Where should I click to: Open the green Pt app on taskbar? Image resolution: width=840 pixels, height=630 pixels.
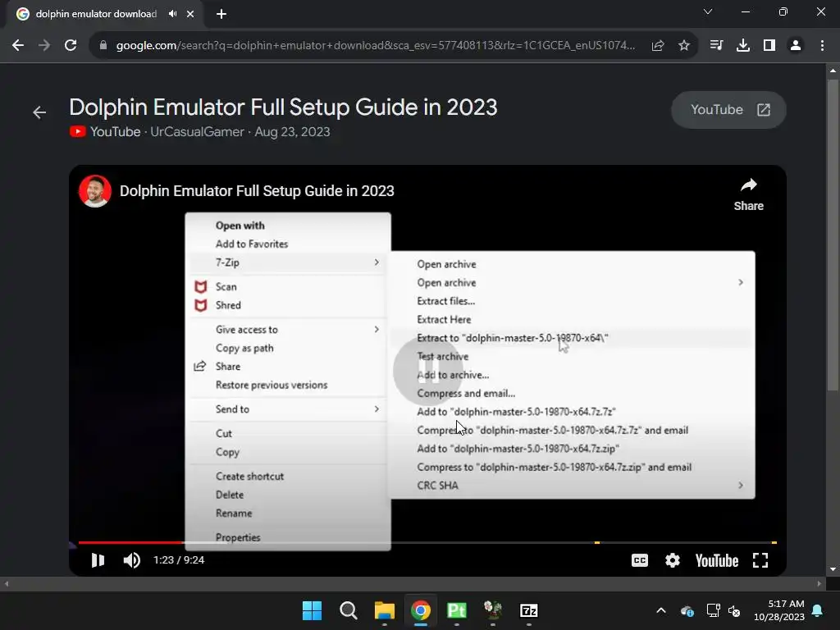click(x=456, y=610)
